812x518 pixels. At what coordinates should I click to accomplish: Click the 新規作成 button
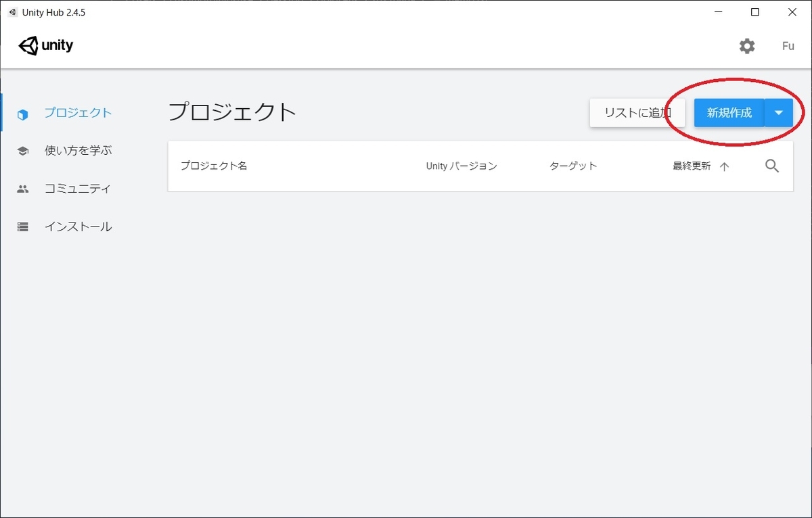click(x=727, y=113)
